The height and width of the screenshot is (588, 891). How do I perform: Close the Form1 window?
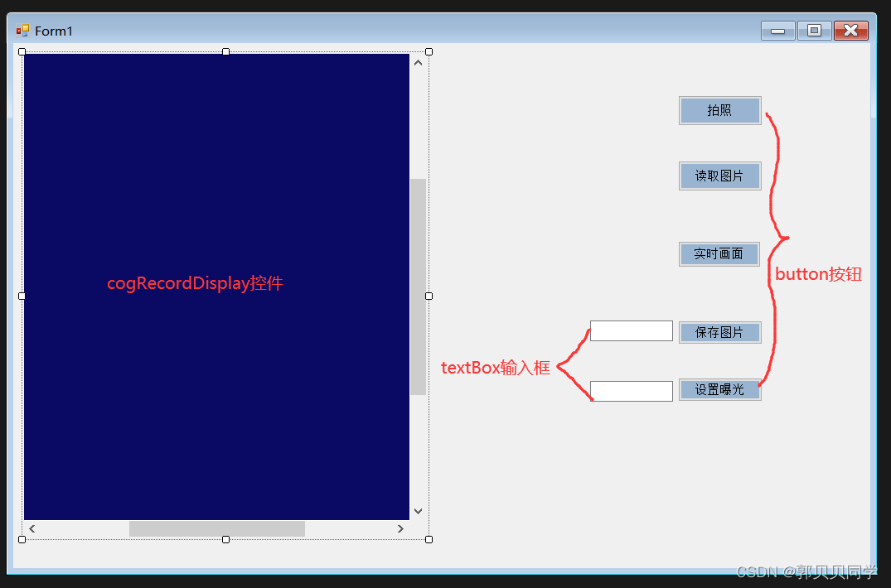pyautogui.click(x=850, y=31)
